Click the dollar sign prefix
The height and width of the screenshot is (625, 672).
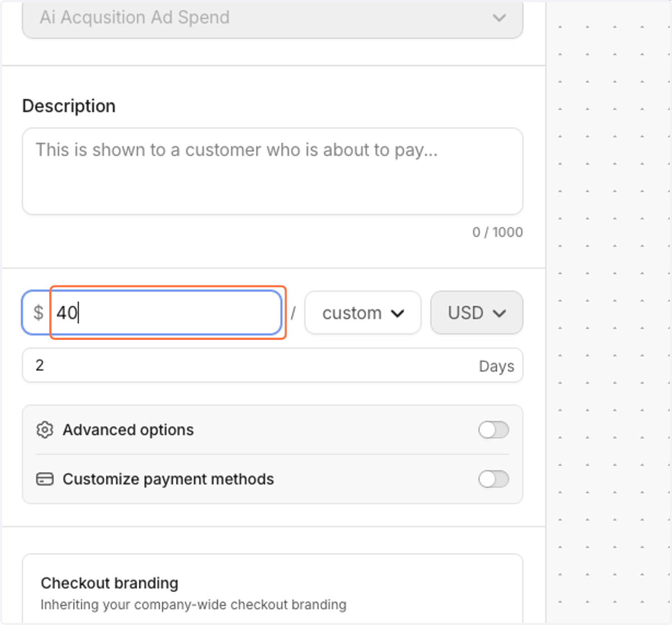(x=38, y=312)
